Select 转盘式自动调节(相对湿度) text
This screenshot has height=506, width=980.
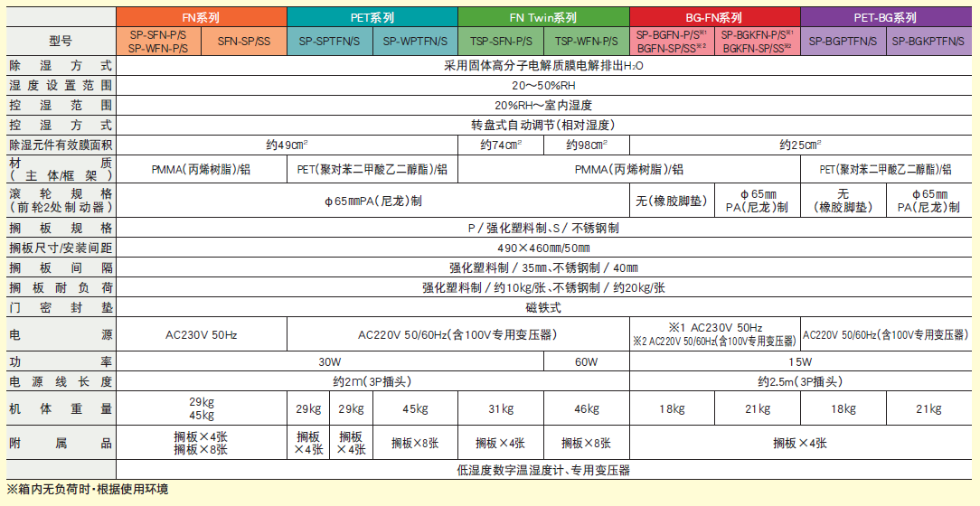point(543,125)
